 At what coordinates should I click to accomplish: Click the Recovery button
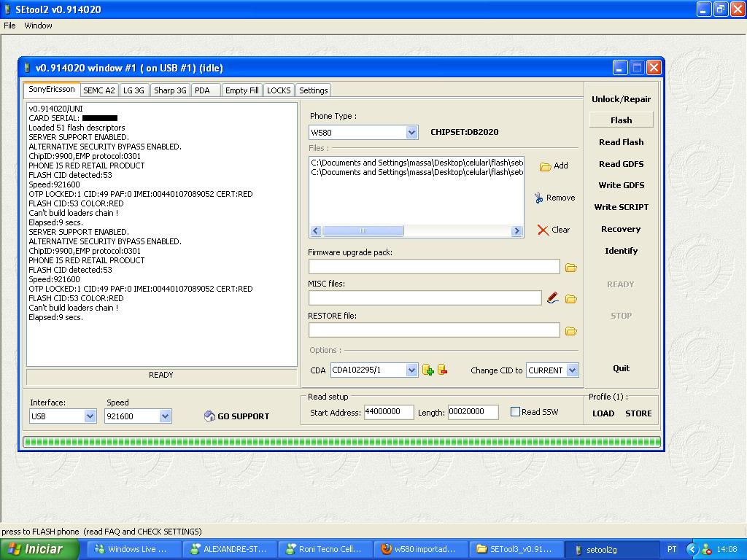click(622, 229)
